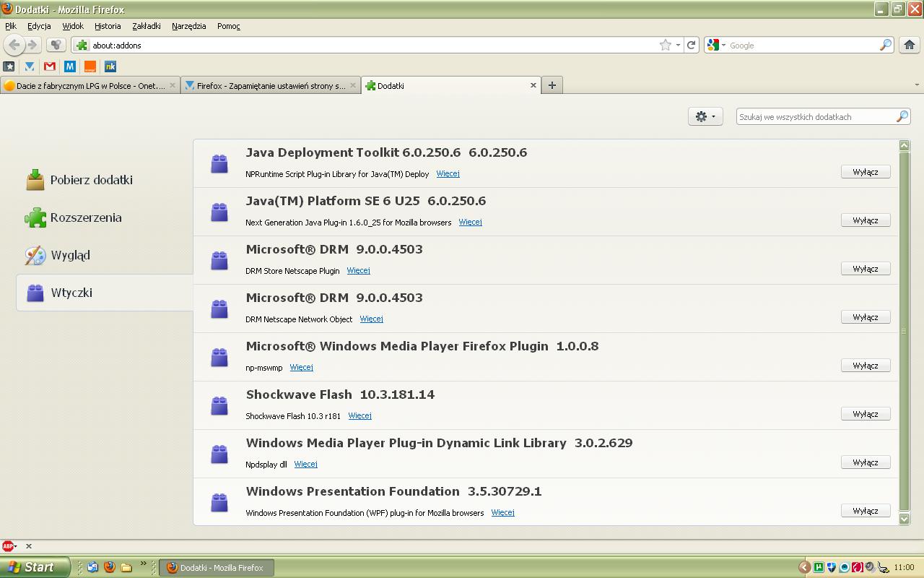Click the Adblock Plus ABP icon
924x578 pixels.
(x=8, y=546)
